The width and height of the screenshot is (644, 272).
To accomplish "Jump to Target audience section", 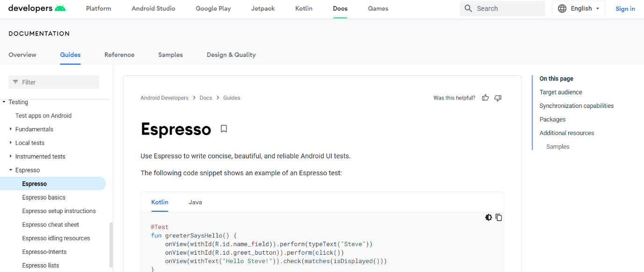I will (x=561, y=92).
